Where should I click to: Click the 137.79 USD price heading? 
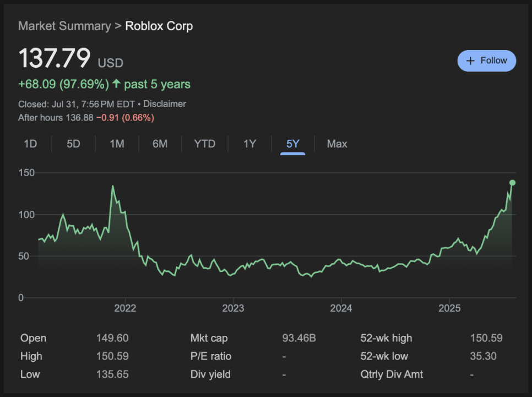tap(70, 58)
